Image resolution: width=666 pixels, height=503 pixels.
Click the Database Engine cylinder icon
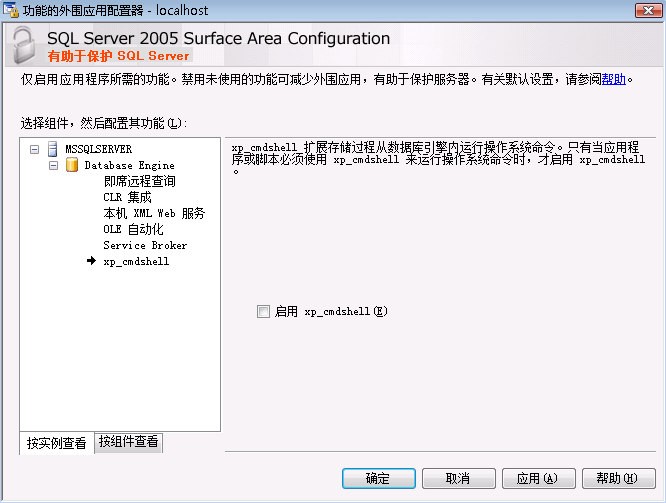[x=72, y=165]
